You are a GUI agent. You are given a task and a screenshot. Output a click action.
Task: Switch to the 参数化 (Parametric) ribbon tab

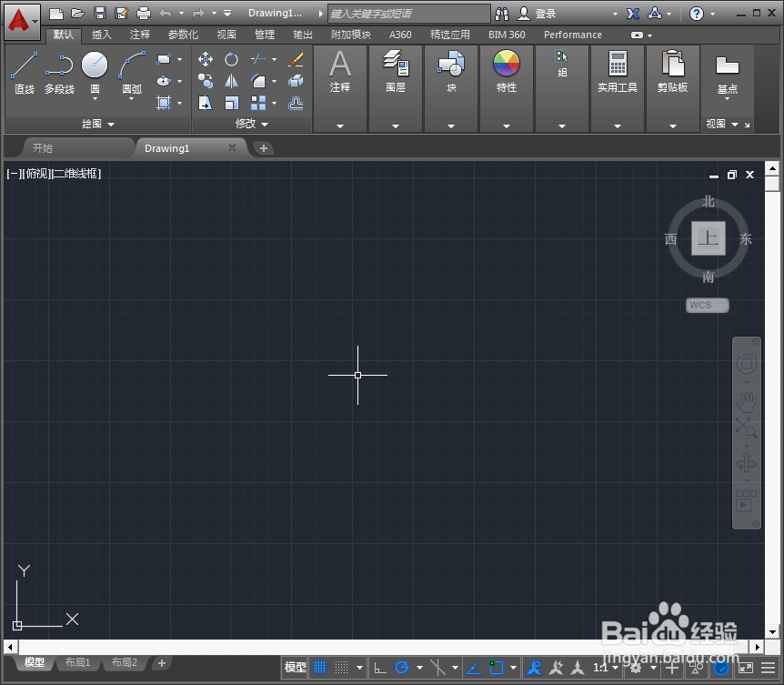point(183,35)
